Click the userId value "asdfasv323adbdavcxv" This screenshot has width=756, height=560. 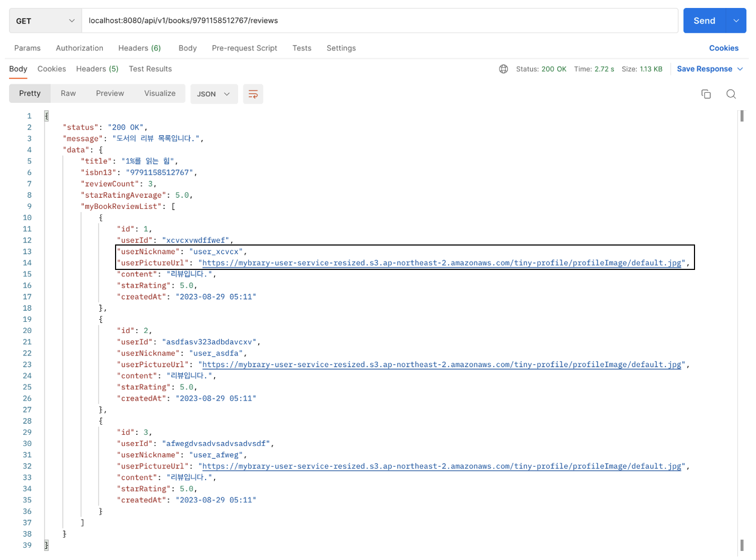point(209,342)
